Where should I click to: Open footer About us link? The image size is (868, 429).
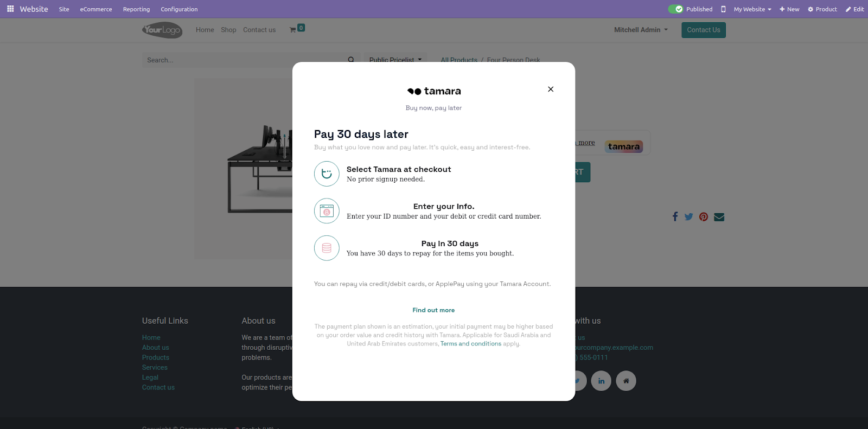coord(156,348)
